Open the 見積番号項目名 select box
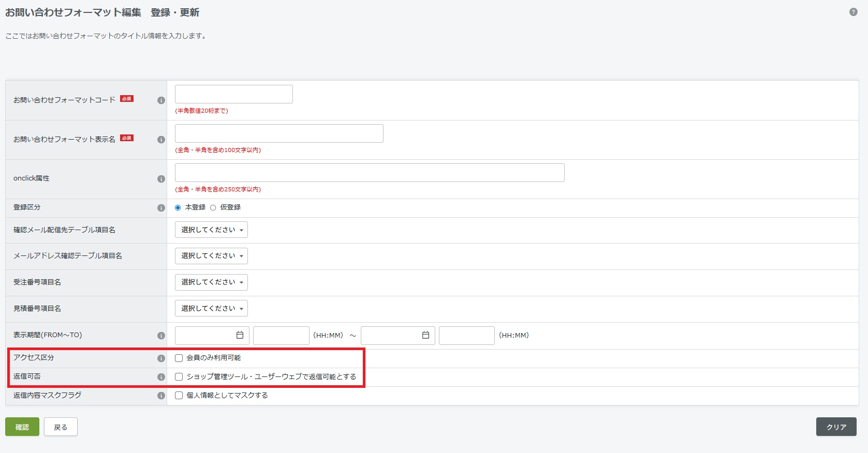Screen dimensions: 868x453 coord(211,308)
